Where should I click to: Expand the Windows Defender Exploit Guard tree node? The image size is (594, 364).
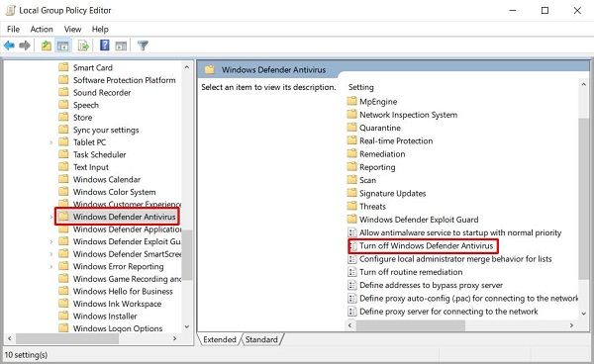pos(51,241)
